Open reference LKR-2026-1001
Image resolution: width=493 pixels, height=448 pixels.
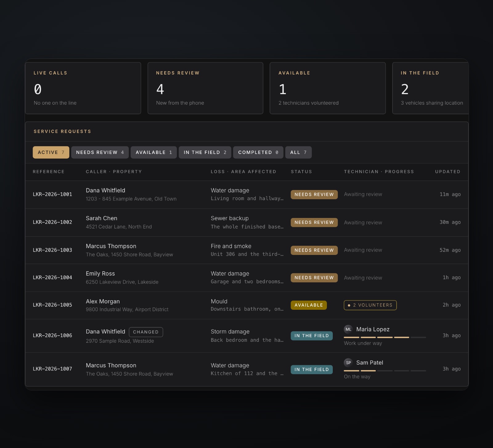click(52, 194)
